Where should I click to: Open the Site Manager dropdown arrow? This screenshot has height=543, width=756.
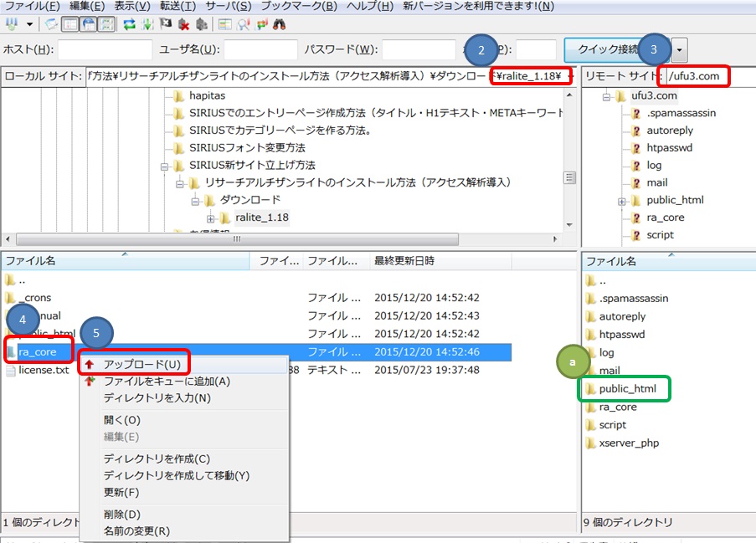pyautogui.click(x=29, y=24)
